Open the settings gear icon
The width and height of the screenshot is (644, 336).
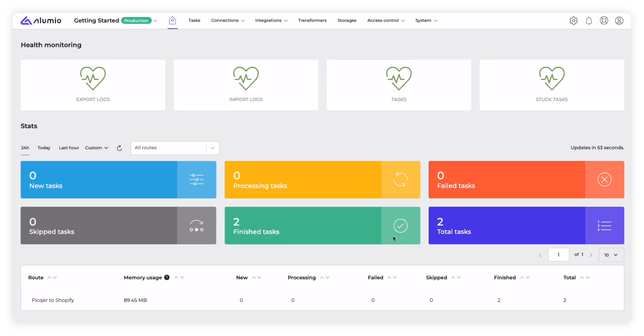coord(573,21)
